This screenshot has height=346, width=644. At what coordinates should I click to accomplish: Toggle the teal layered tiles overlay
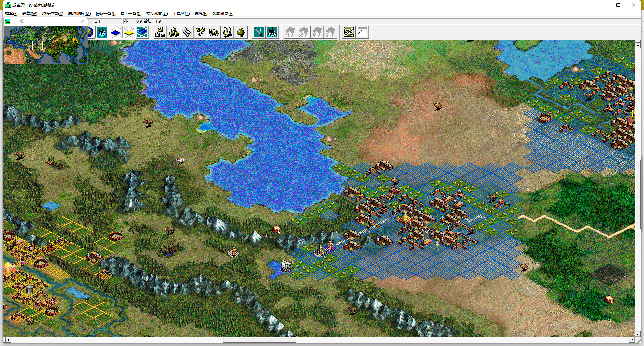(x=142, y=33)
